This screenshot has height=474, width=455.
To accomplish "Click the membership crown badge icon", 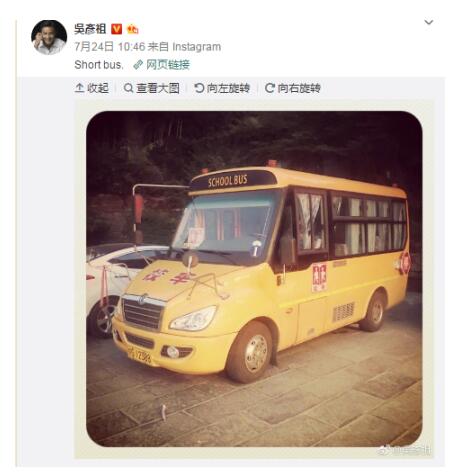I will (133, 29).
